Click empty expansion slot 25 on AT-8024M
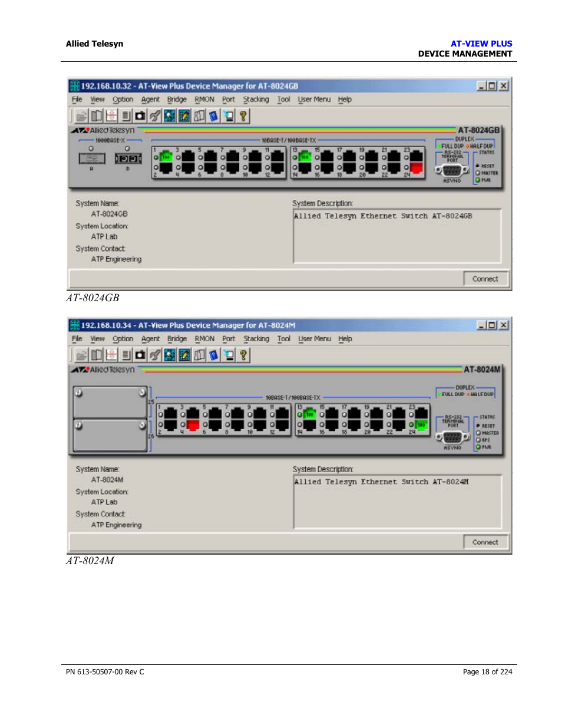This screenshot has width=562, height=728. pos(110,402)
